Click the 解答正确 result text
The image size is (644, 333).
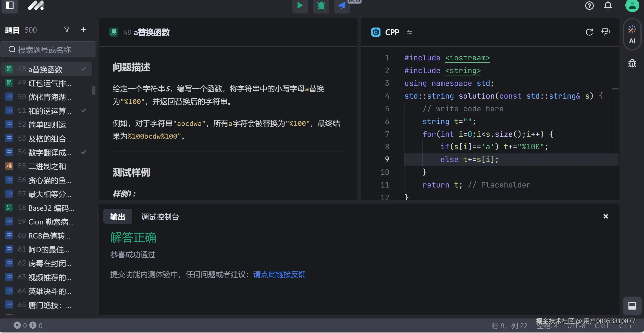point(133,237)
